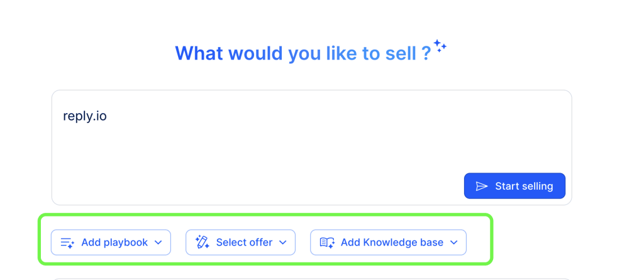Click the "Start selling" label text

[x=524, y=186]
